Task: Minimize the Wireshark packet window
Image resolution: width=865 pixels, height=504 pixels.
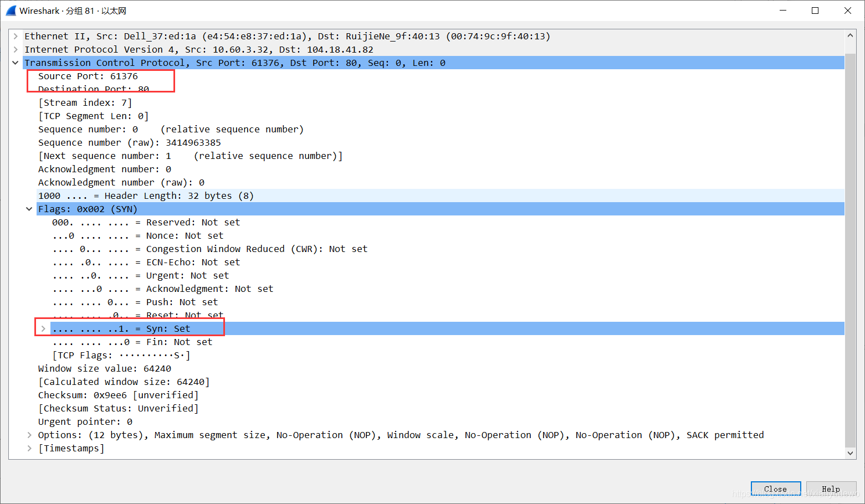Action: [783, 11]
